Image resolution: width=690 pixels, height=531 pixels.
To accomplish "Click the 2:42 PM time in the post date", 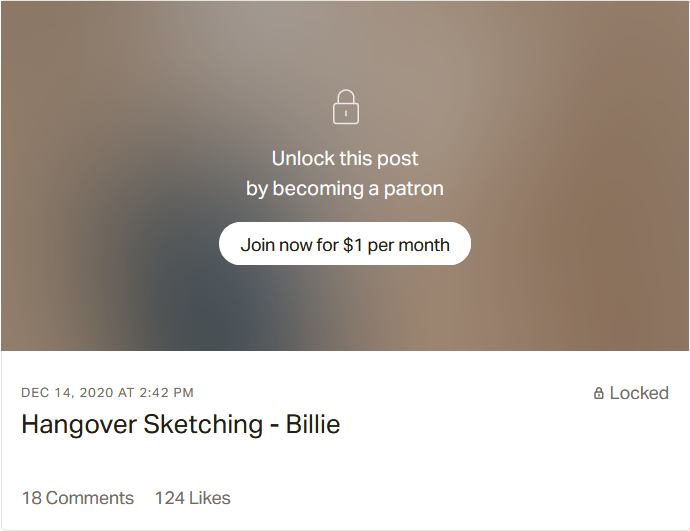I will 167,393.
